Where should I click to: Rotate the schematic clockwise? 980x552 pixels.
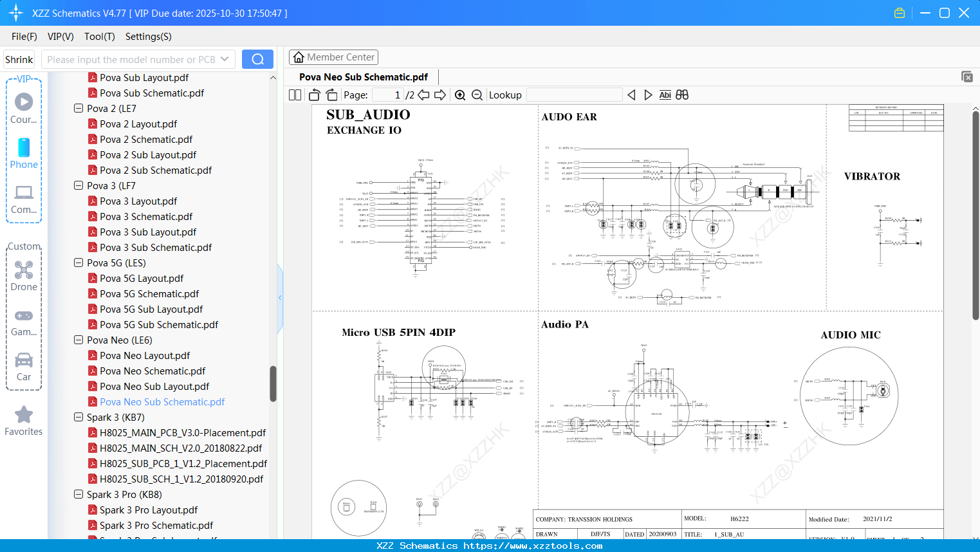(x=331, y=95)
